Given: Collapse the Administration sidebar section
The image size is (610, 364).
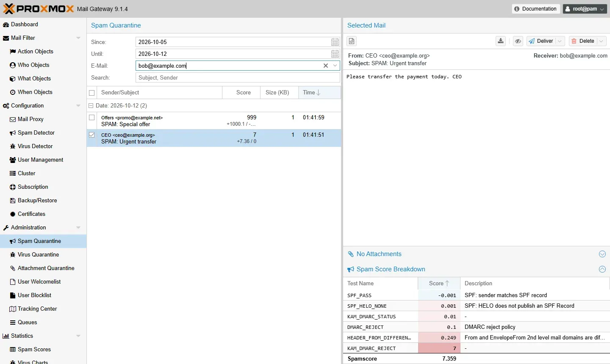Looking at the screenshot, I should click(78, 228).
